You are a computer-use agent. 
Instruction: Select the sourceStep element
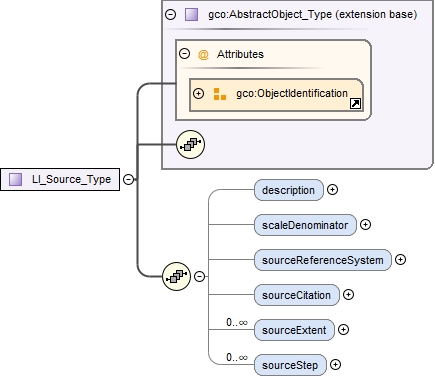pyautogui.click(x=290, y=365)
